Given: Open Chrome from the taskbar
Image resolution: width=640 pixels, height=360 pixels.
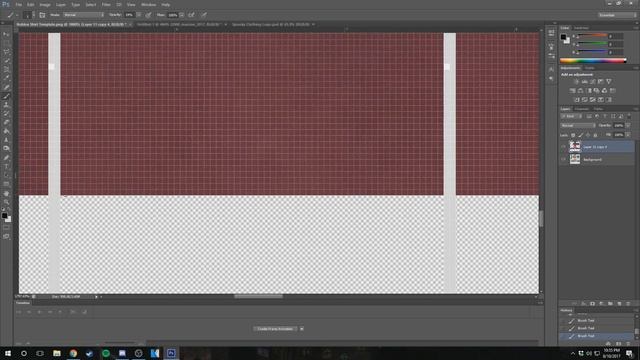Looking at the screenshot, I should coord(73,353).
